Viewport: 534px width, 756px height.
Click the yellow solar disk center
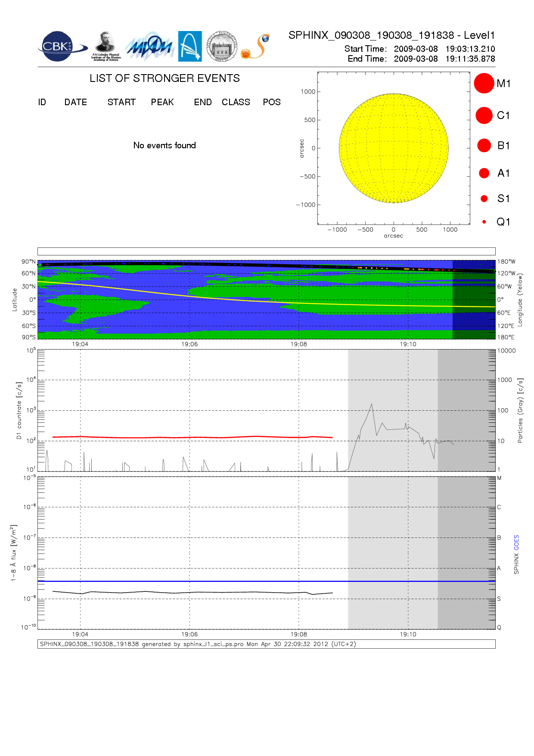click(394, 148)
